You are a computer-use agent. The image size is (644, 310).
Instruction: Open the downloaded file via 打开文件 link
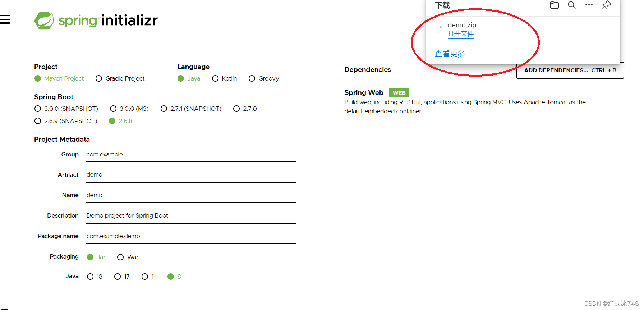(461, 34)
